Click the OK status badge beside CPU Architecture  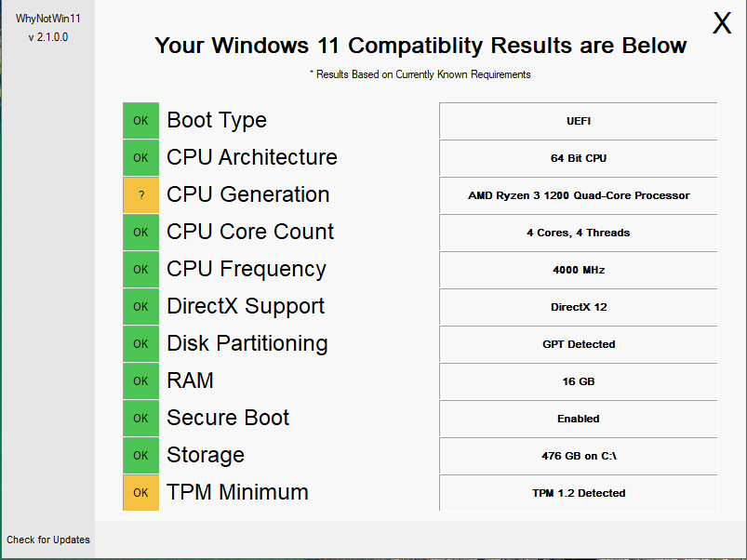[x=141, y=157]
